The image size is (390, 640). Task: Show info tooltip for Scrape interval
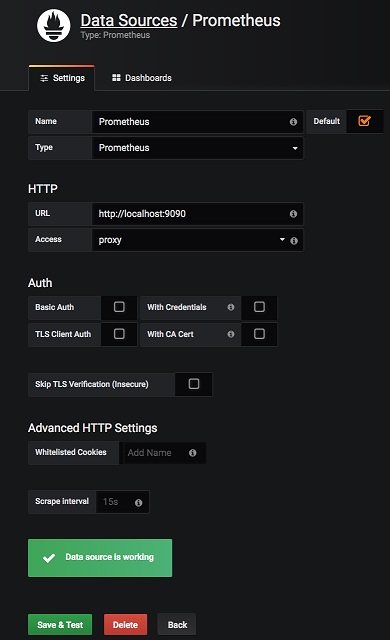[139, 502]
